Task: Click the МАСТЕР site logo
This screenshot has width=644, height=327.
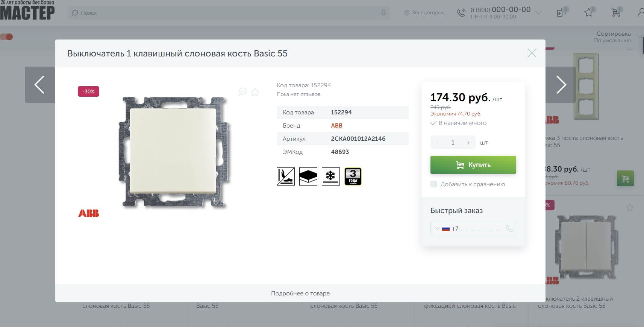Action: 27,10
